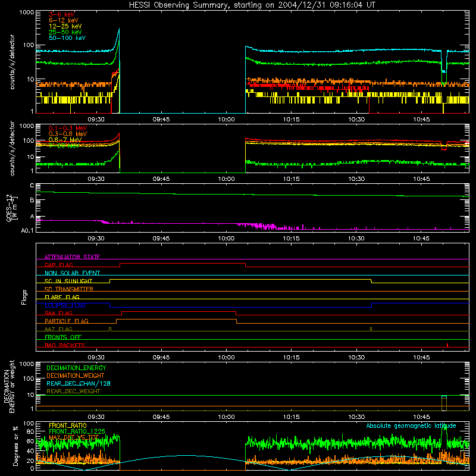This screenshot has width=476, height=476.
Task: Select the 6-12 keV legend label
Action: click(63, 20)
